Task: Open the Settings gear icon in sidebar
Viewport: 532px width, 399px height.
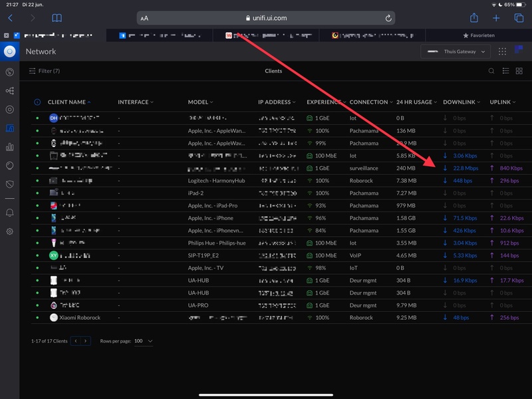Action: pos(10,231)
